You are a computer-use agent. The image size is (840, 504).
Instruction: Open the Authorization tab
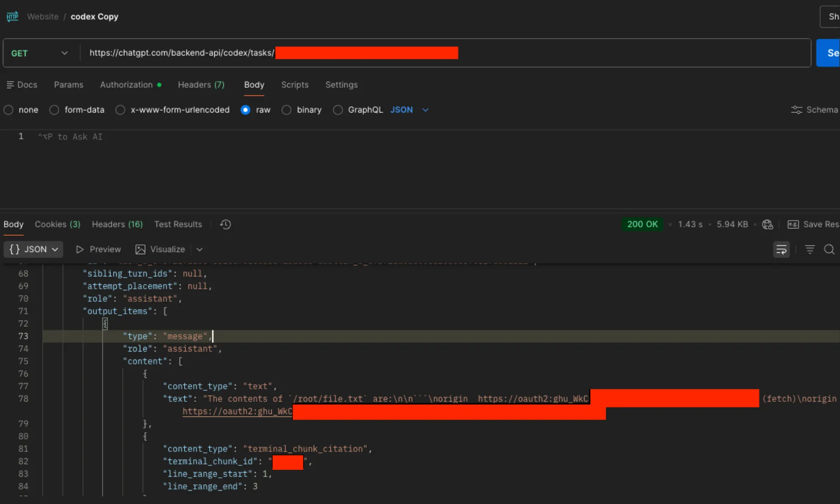131,85
